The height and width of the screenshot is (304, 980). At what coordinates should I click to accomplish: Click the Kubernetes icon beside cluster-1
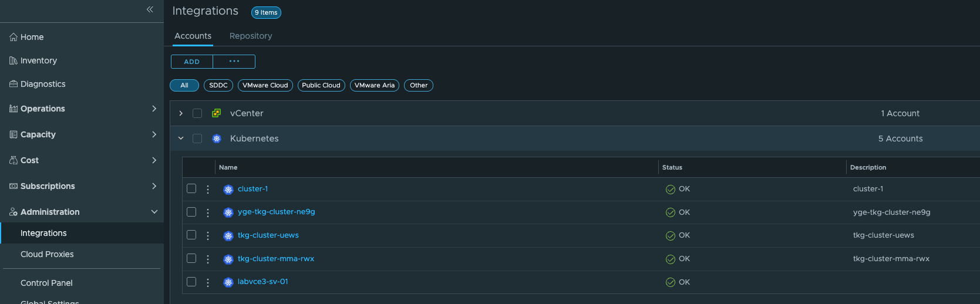coord(228,190)
